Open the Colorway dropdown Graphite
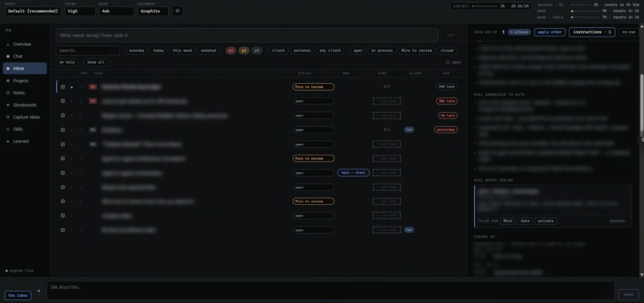Image resolution: width=644 pixels, height=303 pixels. [153, 11]
